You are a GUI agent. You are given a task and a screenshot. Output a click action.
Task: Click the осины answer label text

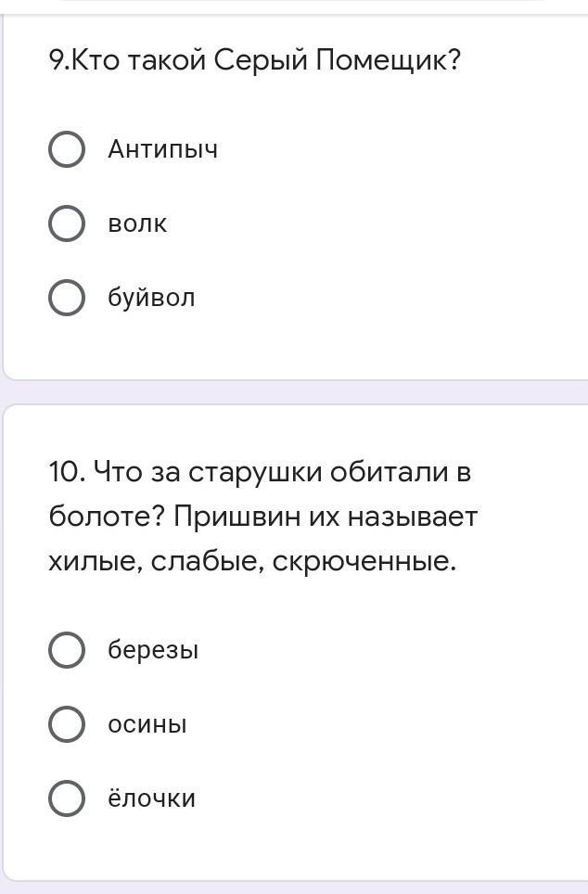coord(147,724)
